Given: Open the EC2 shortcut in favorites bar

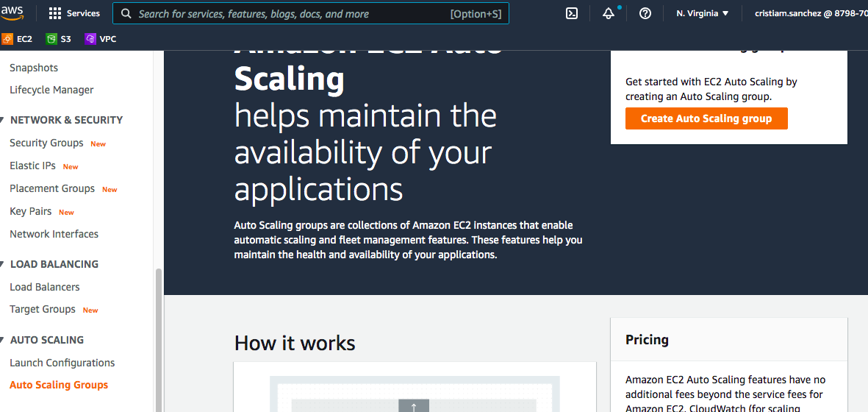Looking at the screenshot, I should [17, 39].
